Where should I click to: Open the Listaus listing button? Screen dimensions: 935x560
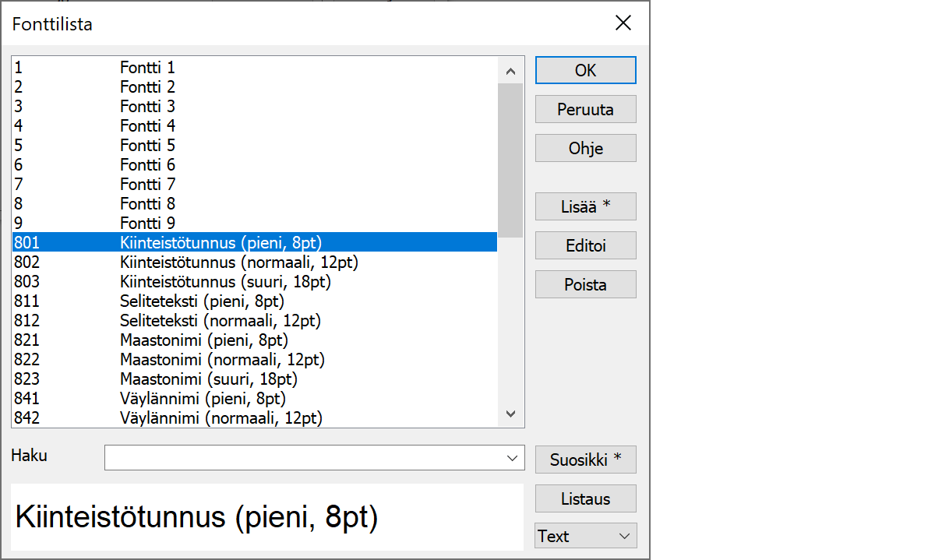(x=585, y=498)
